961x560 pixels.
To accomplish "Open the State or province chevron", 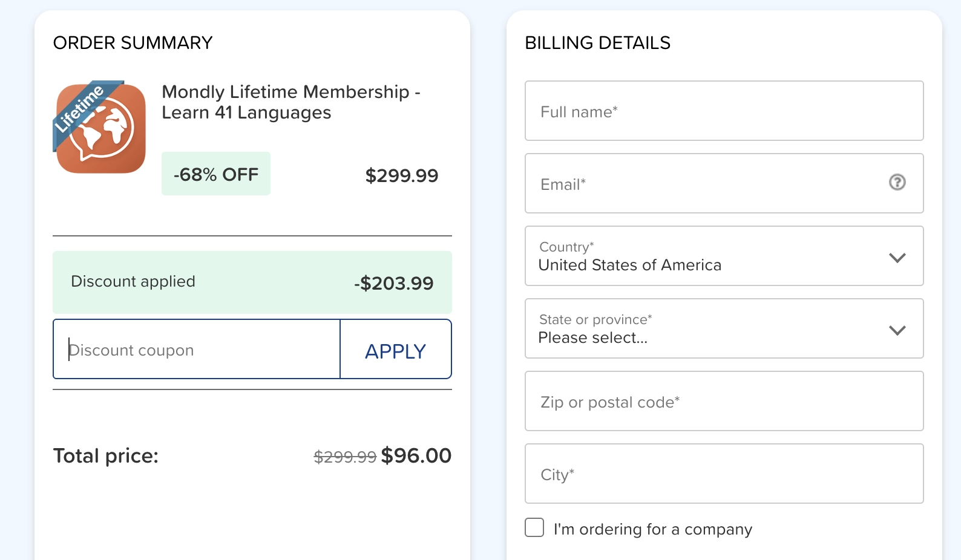I will [x=897, y=330].
